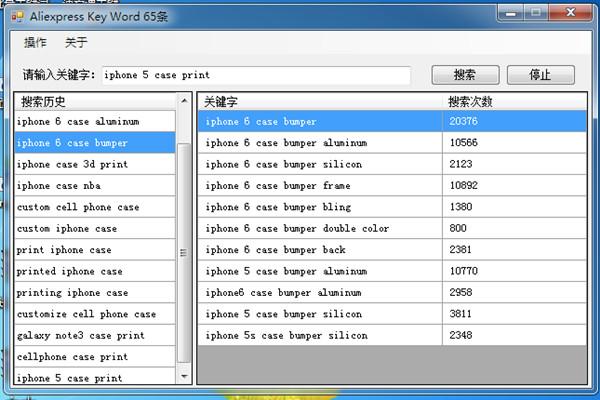Select history item 'customize cell phone case'
This screenshot has width=600, height=400.
[95, 314]
